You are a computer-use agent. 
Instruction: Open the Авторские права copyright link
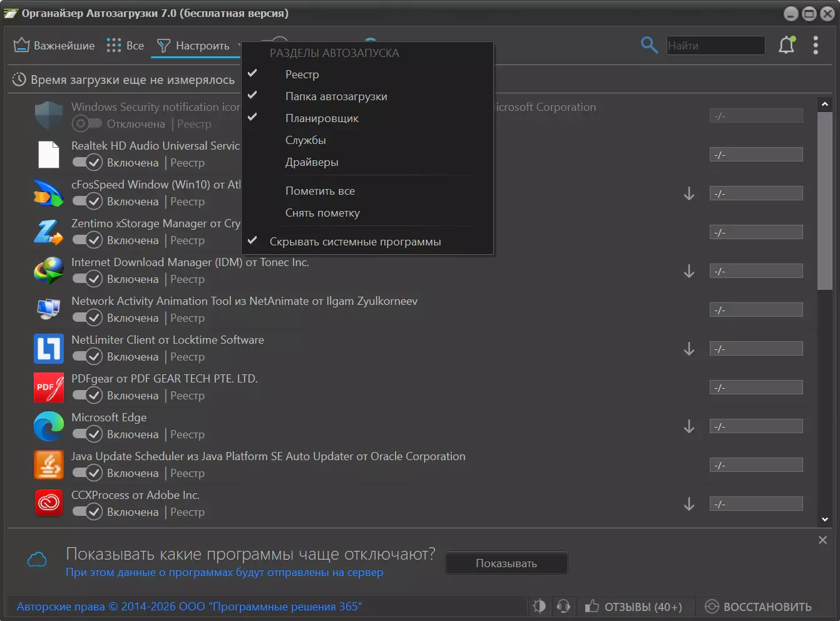[x=189, y=607]
